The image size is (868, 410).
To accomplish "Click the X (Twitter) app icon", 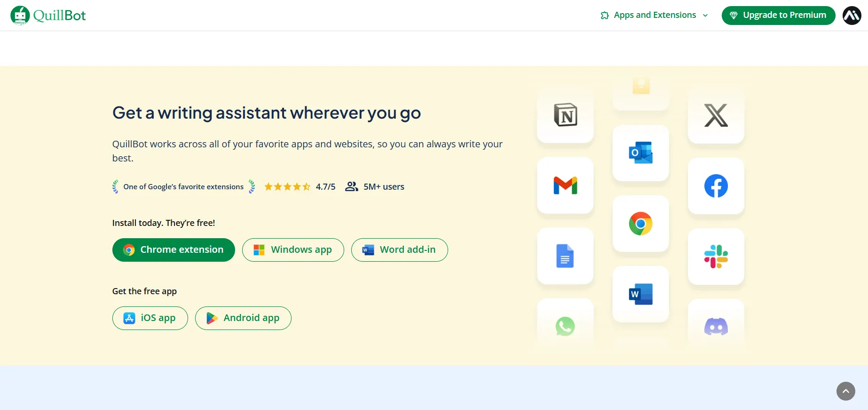I will click(716, 115).
